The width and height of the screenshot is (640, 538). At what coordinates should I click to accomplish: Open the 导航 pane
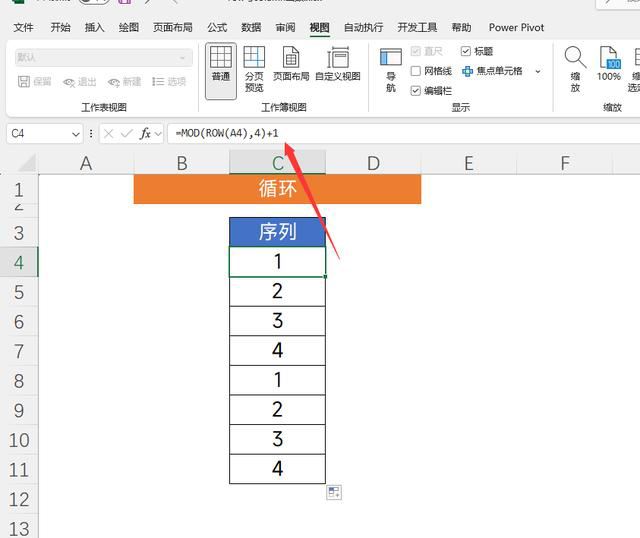(391, 70)
